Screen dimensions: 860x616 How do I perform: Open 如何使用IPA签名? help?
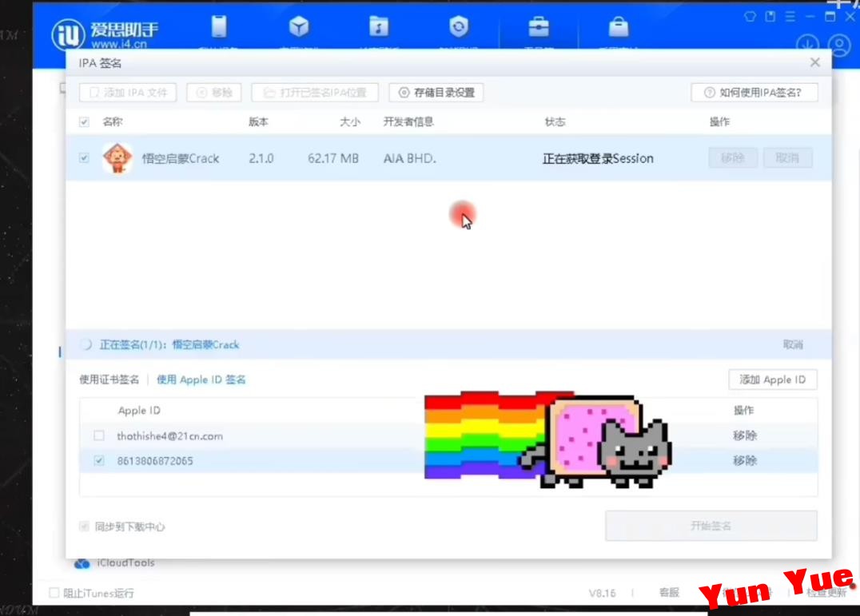coord(754,93)
